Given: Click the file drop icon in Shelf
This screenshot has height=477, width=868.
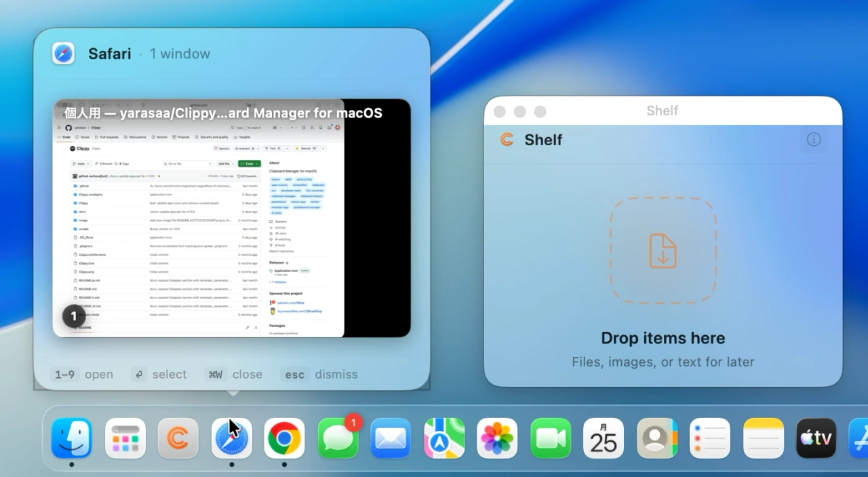Looking at the screenshot, I should (663, 250).
